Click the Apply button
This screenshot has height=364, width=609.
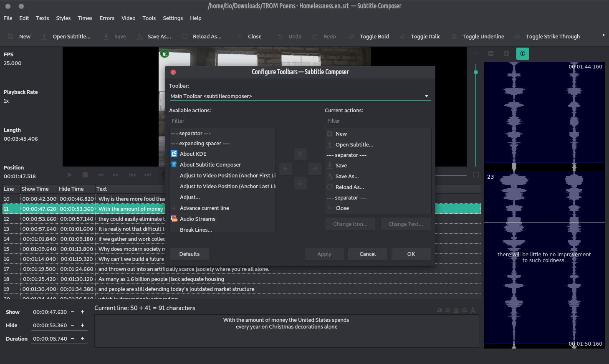tap(324, 254)
